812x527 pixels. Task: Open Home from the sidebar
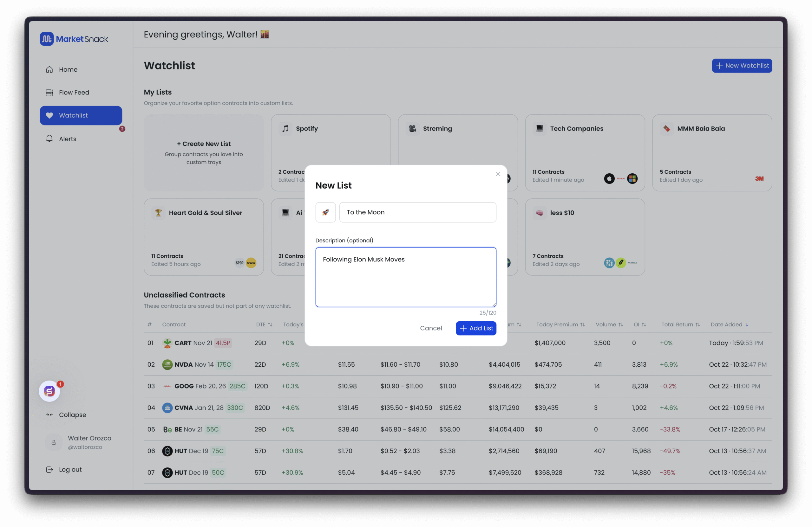coord(68,69)
